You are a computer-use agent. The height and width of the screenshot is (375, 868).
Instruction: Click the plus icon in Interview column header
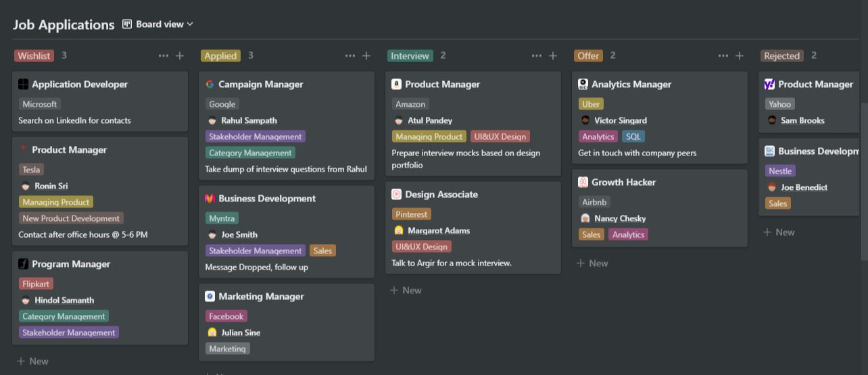553,56
